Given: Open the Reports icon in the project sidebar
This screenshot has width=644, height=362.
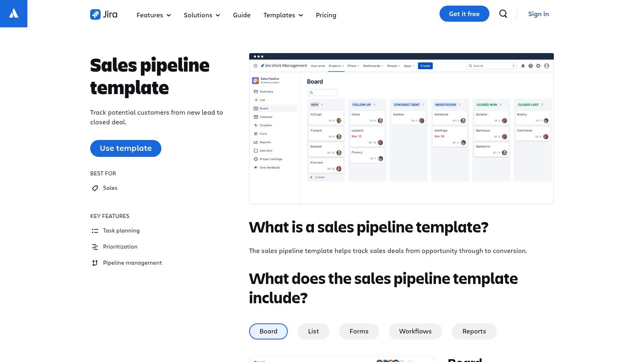Looking at the screenshot, I should pos(256,142).
